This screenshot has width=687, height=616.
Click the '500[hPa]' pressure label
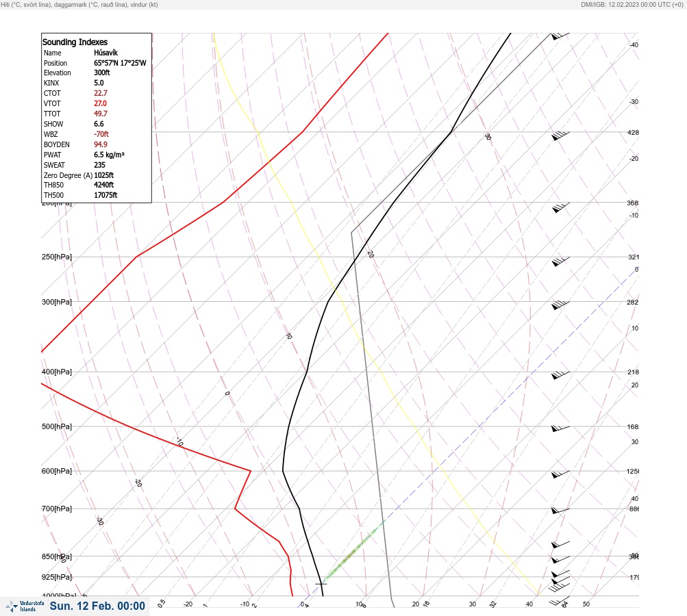[x=57, y=426]
